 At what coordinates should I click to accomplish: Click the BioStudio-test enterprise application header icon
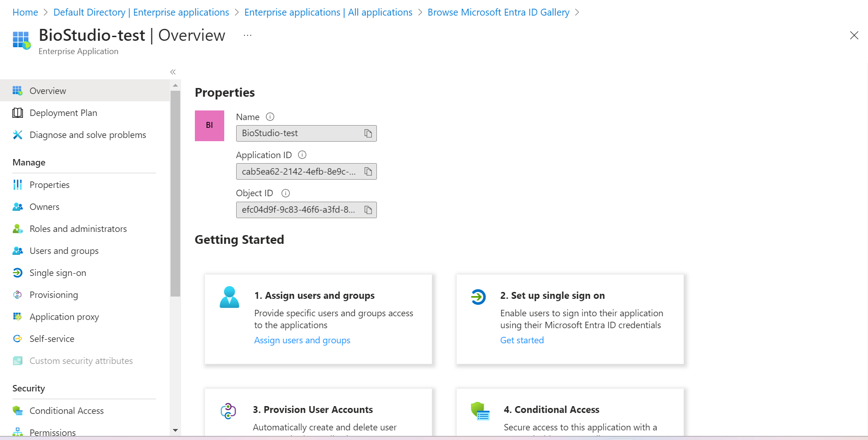tap(22, 40)
